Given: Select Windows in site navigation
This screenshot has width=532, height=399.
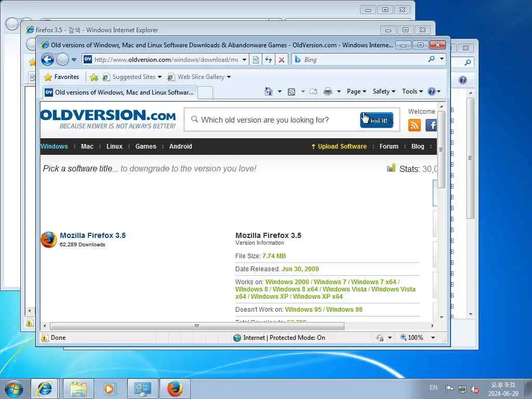Looking at the screenshot, I should 54,147.
